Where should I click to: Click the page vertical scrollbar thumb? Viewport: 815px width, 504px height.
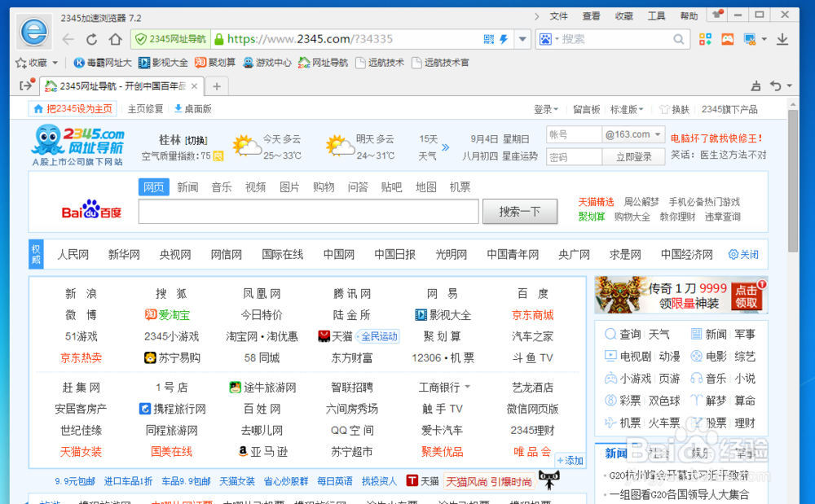(793, 181)
